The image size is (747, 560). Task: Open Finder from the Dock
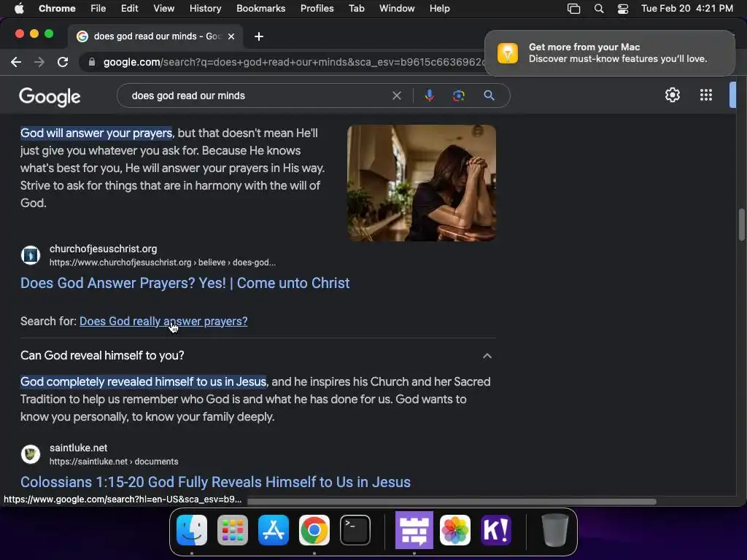point(192,530)
